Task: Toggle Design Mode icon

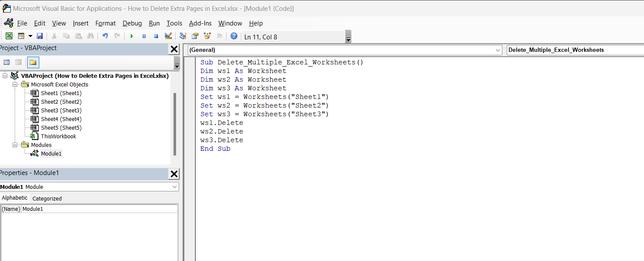Action: pos(168,36)
